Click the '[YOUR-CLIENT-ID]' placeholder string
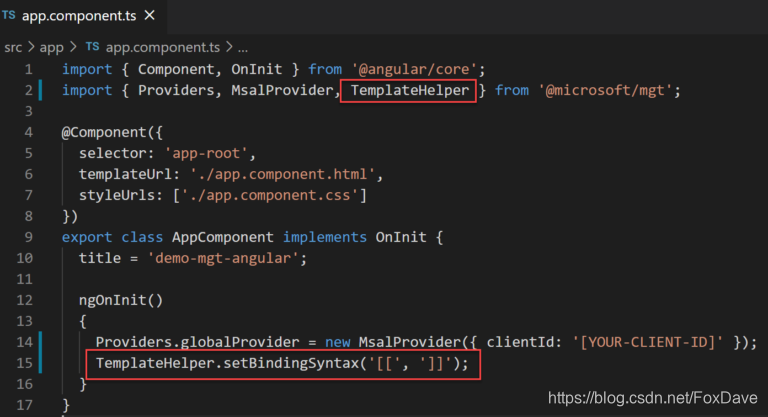 (x=648, y=342)
